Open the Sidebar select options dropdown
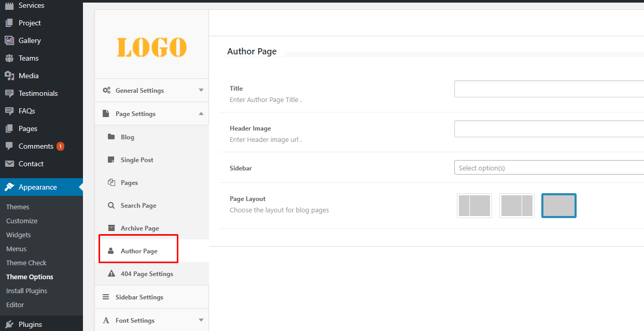Viewport: 644px width, 331px height. click(x=548, y=168)
